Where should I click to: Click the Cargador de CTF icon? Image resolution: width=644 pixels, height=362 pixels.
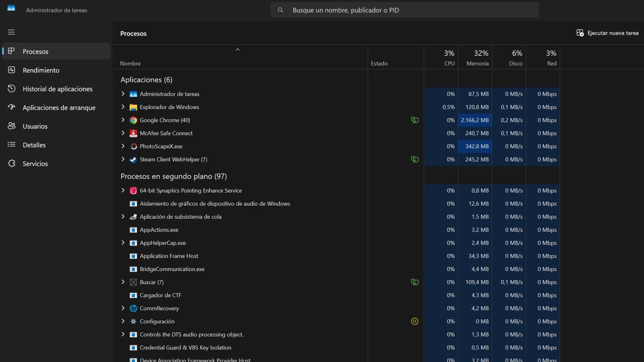tap(133, 295)
